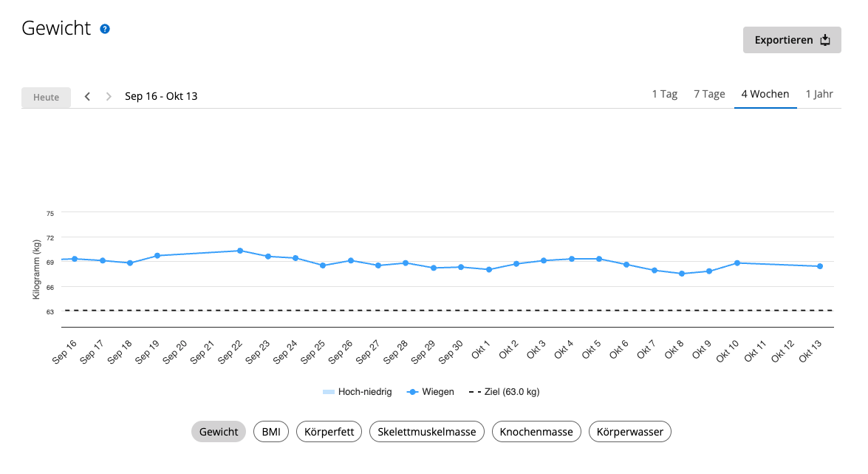Switch to 1 Tag view
Viewport: 868px width, 474px height.
tap(664, 94)
